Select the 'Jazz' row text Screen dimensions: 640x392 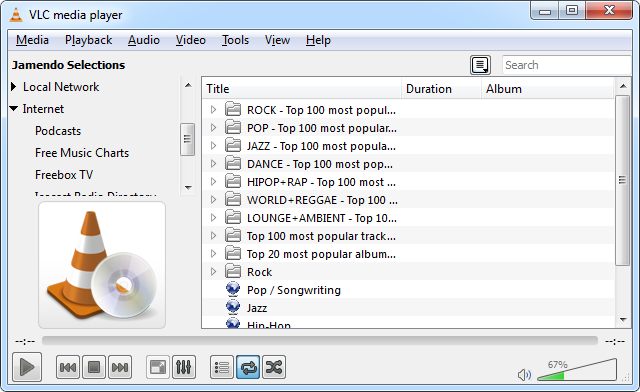[257, 308]
